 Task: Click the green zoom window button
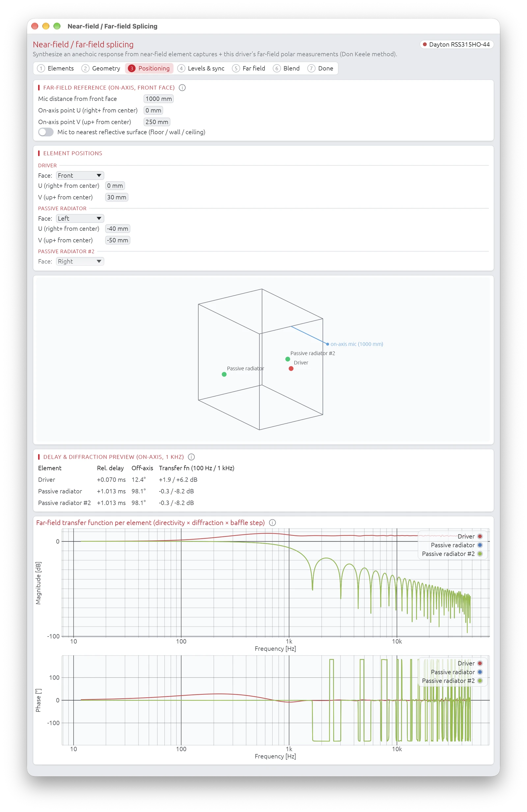57,26
